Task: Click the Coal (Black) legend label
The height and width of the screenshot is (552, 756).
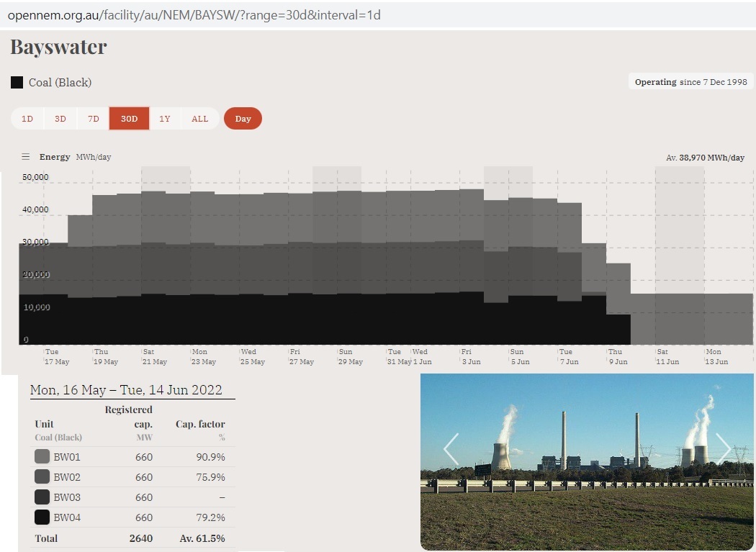Action: 60,83
